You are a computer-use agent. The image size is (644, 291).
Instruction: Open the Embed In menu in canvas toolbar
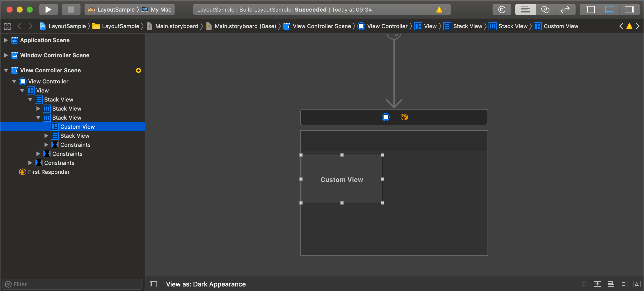pyautogui.click(x=597, y=284)
